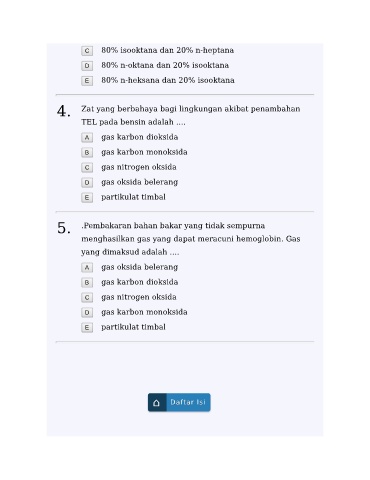The height and width of the screenshot is (480, 370).
Task: Click the question 4 text about TEL
Action: pos(191,115)
